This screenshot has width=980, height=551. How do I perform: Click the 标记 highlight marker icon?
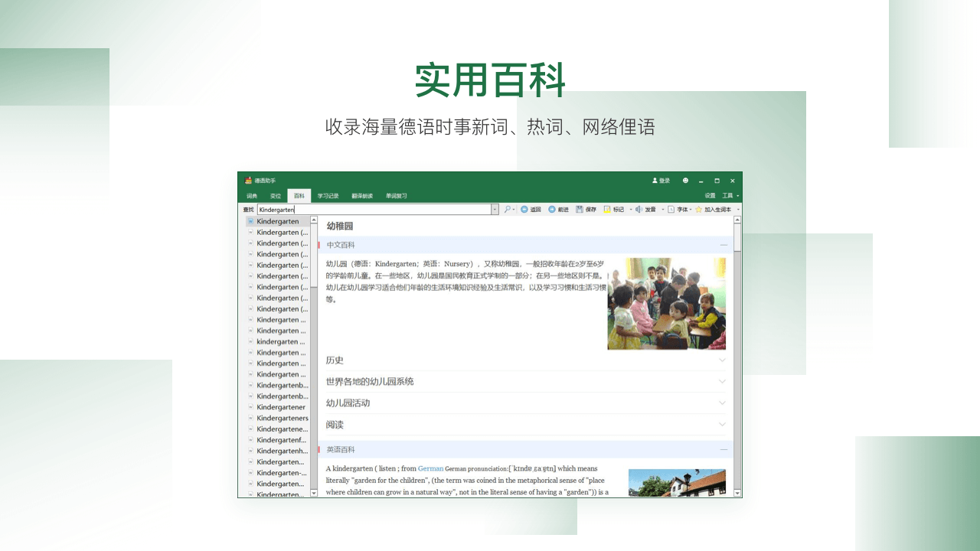(x=606, y=208)
